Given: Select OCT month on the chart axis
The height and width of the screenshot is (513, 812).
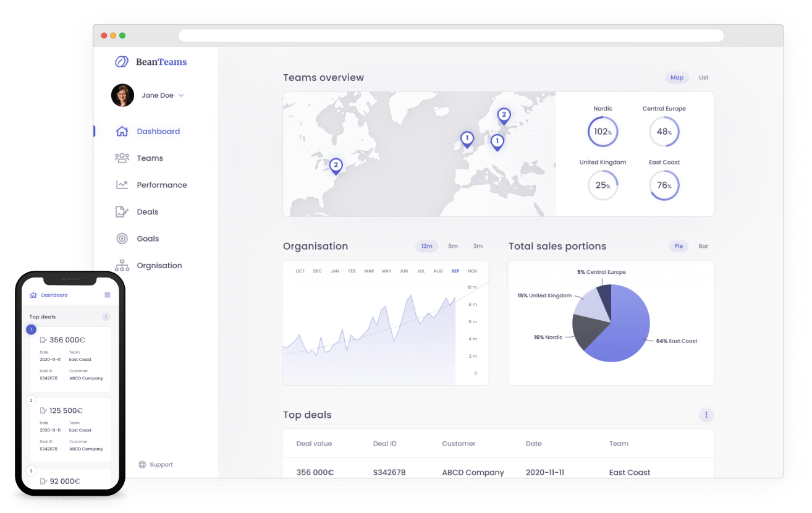Looking at the screenshot, I should 300,271.
